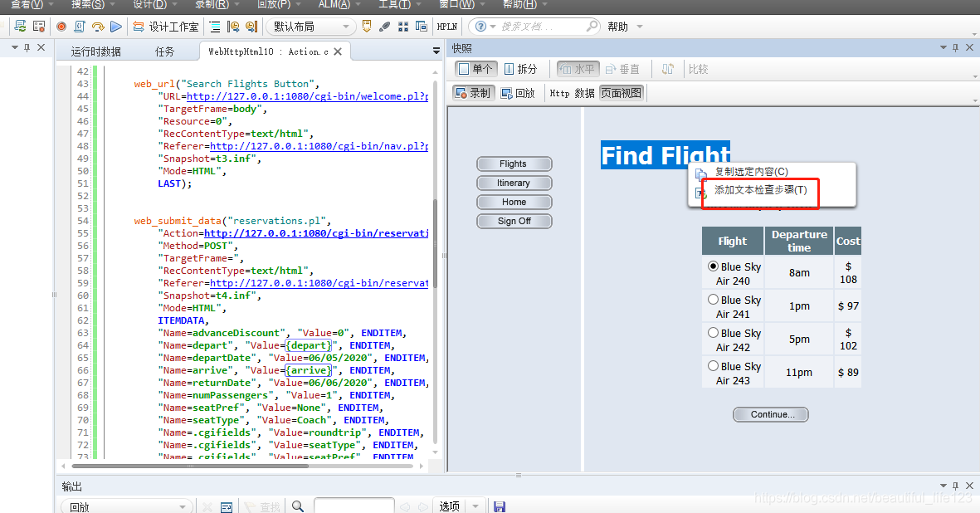Click the Flights button in snapshot
The image size is (980, 513).
pos(514,164)
